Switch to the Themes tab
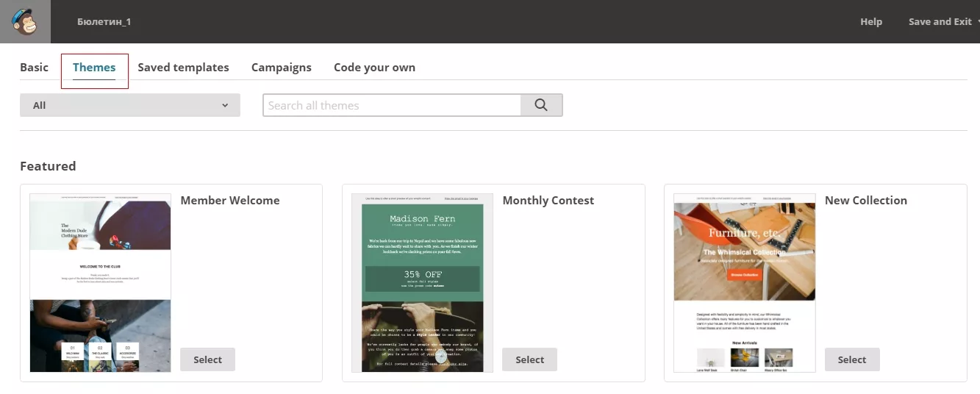 click(x=94, y=67)
